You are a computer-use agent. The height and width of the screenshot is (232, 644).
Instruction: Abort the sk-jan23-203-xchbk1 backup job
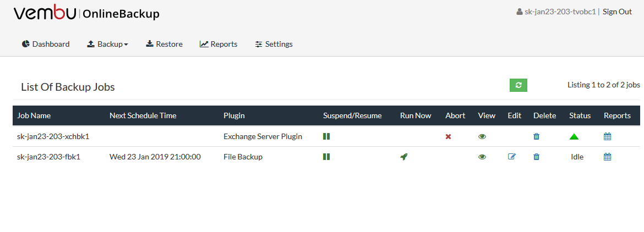coord(448,136)
